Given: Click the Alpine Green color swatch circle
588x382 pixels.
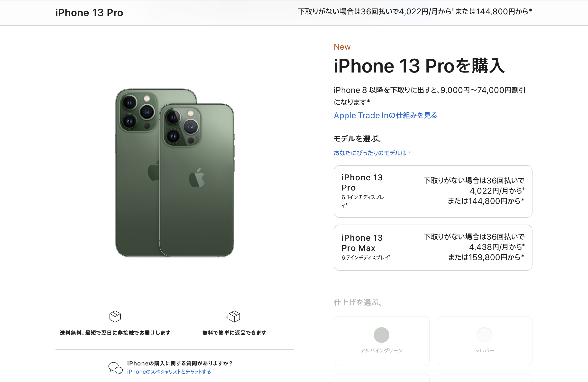Looking at the screenshot, I should pyautogui.click(x=381, y=335).
